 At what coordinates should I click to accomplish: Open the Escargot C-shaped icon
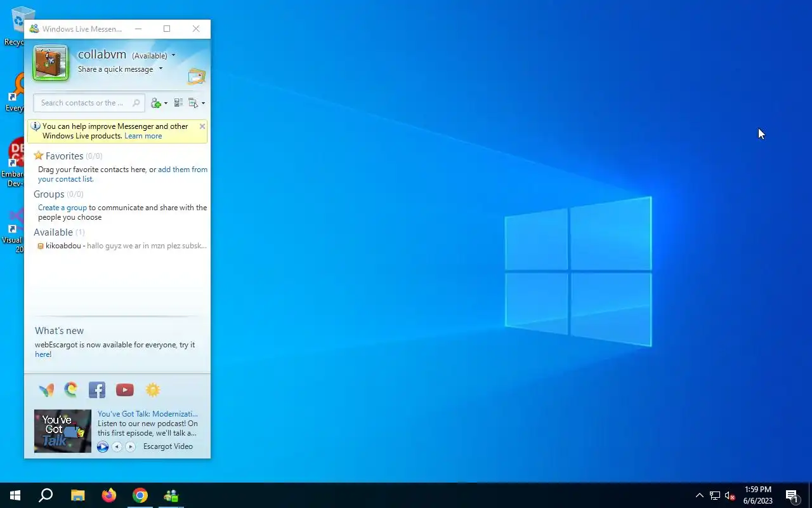tap(71, 390)
